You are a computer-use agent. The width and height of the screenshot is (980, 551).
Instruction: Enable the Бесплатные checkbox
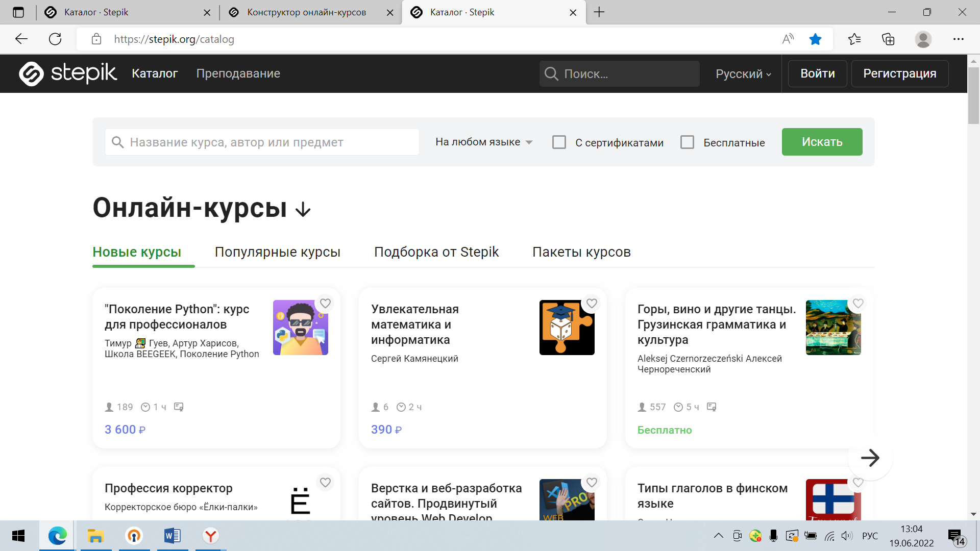coord(687,142)
